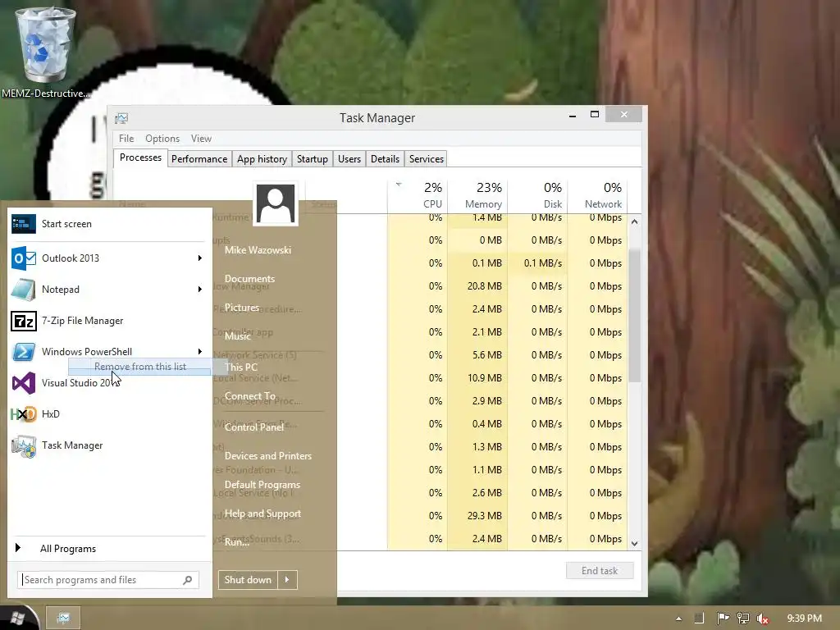Open Devices and Printers
Image resolution: width=840 pixels, height=630 pixels.
coord(268,456)
